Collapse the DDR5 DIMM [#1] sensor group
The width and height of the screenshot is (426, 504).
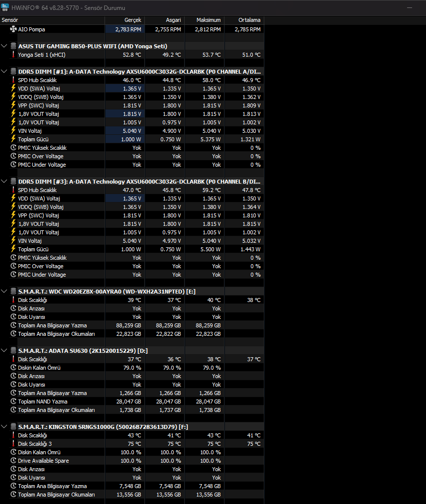pyautogui.click(x=4, y=71)
